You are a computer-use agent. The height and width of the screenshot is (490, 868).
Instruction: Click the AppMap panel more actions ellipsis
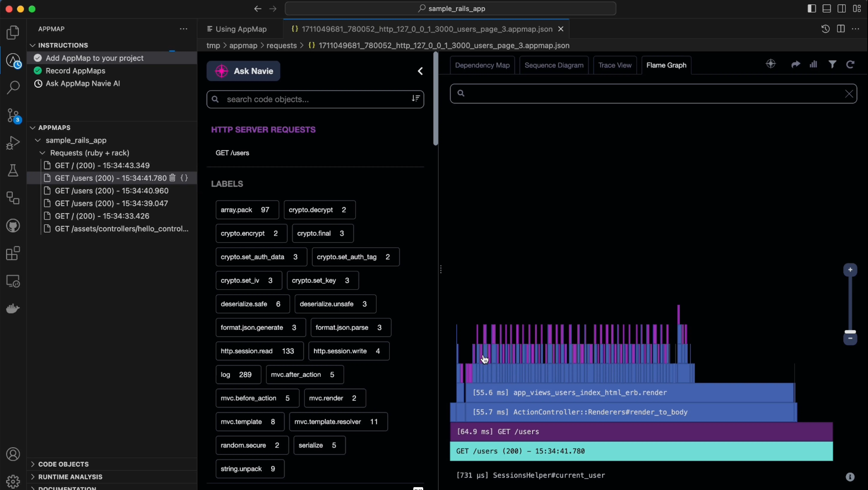(x=184, y=29)
